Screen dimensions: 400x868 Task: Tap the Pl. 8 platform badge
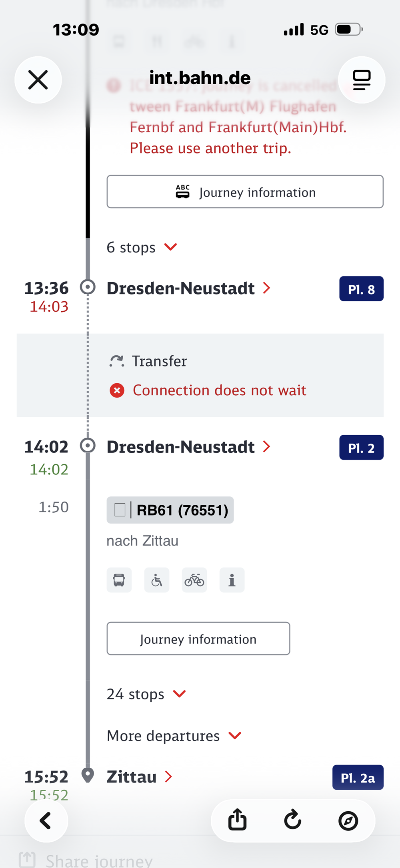361,289
